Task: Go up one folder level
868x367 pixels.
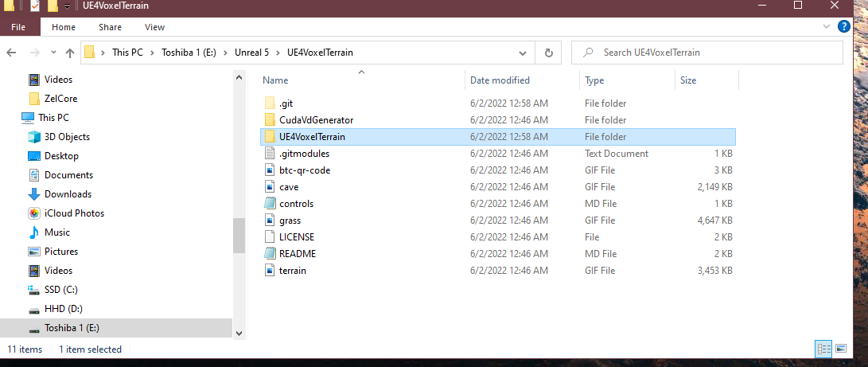Action: [x=70, y=53]
